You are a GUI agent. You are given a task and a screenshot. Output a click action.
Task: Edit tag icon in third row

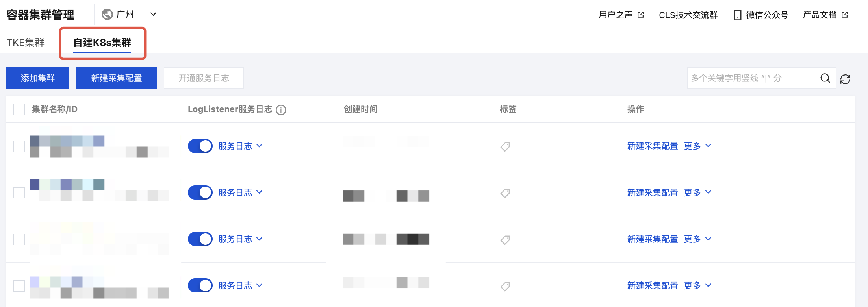tap(505, 240)
